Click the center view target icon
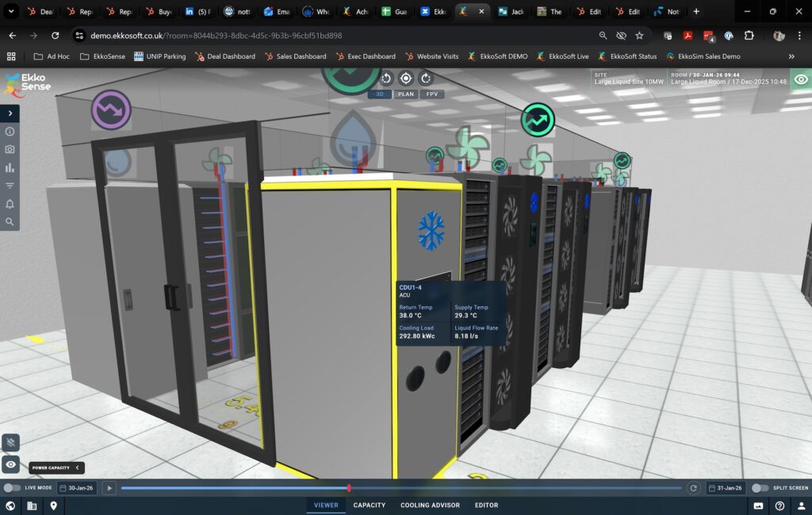 pyautogui.click(x=406, y=78)
